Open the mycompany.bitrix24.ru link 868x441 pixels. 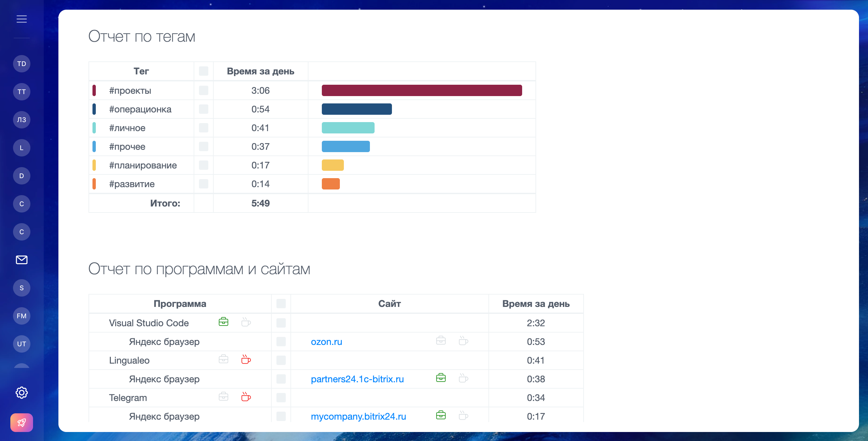(x=358, y=416)
